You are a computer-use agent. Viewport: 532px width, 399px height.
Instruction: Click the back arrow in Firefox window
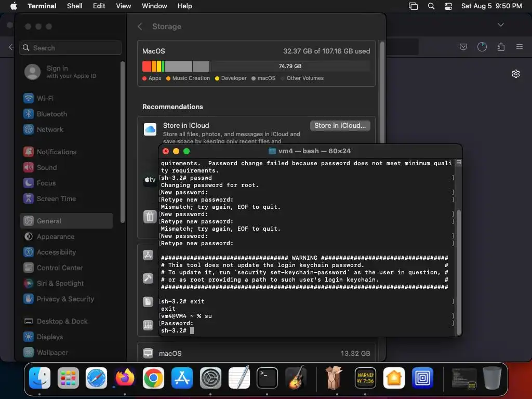click(x=11, y=47)
